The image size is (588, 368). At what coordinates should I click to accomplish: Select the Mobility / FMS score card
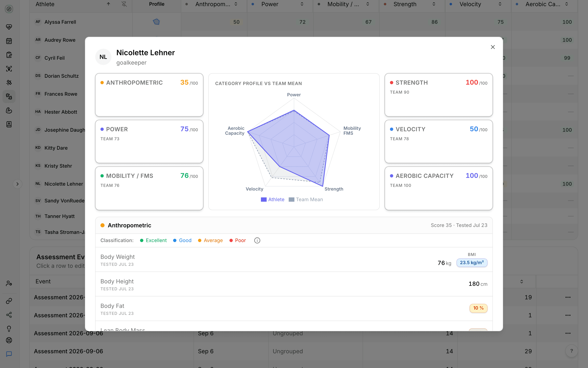[x=149, y=188]
